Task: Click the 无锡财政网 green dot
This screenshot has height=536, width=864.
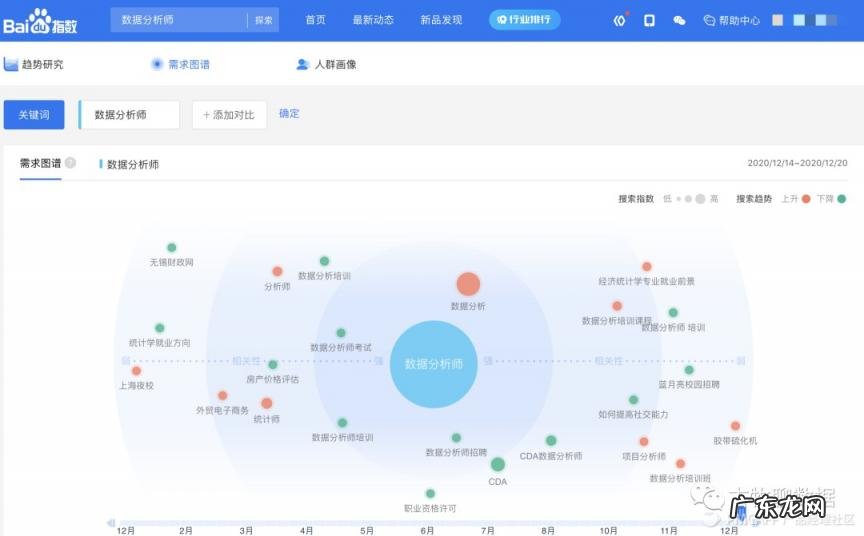Action: click(x=172, y=247)
